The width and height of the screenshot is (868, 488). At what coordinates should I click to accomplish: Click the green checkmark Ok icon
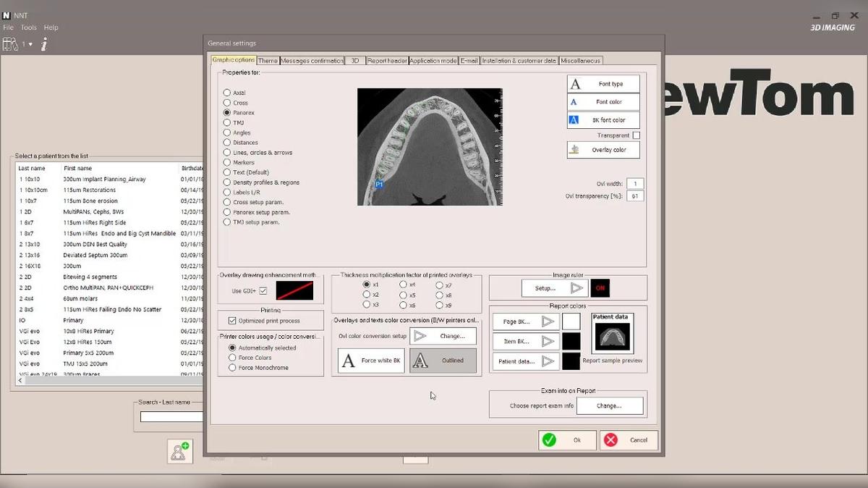tap(550, 439)
